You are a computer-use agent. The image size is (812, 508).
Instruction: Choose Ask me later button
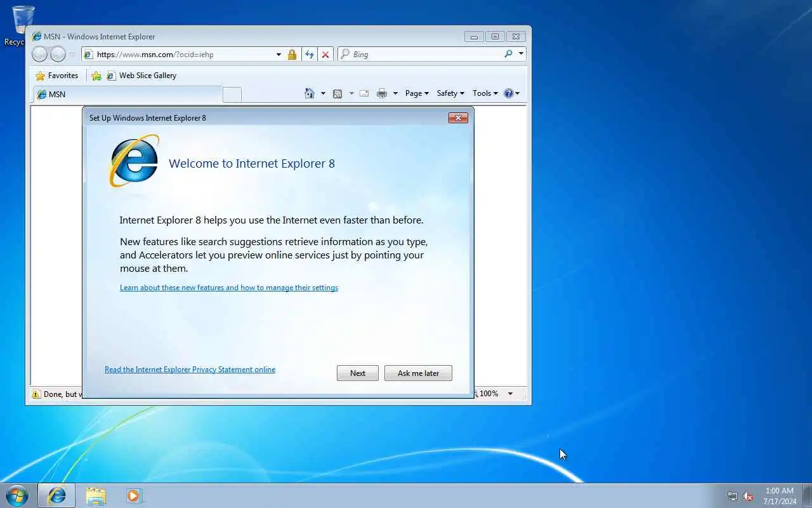point(418,373)
